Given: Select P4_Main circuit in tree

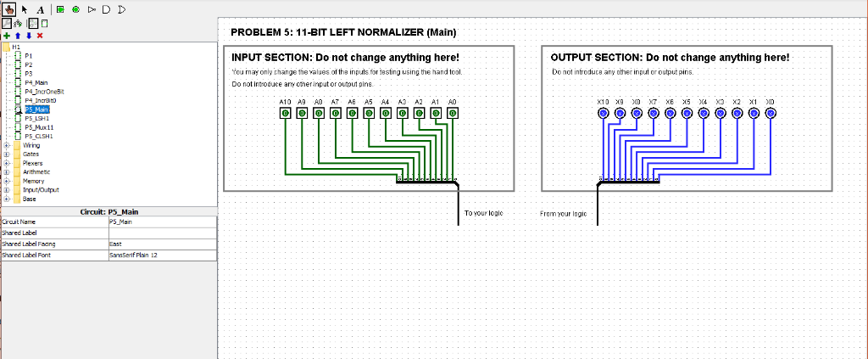Looking at the screenshot, I should point(36,82).
